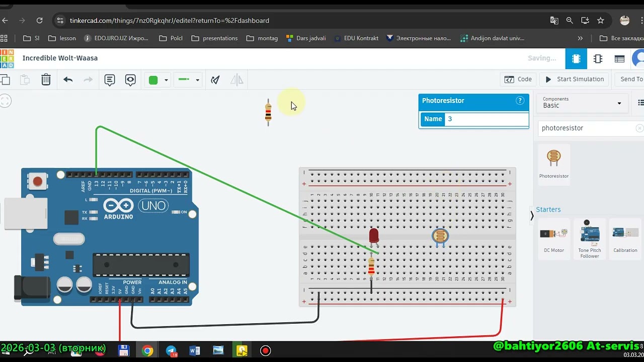The height and width of the screenshot is (362, 644).
Task: Open the SI bookmark folder
Action: click(x=31, y=38)
